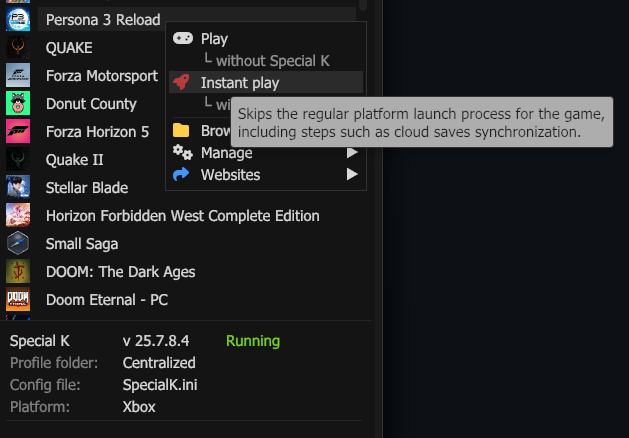Click the QUAKE game icon
The height and width of the screenshot is (438, 629).
point(18,47)
